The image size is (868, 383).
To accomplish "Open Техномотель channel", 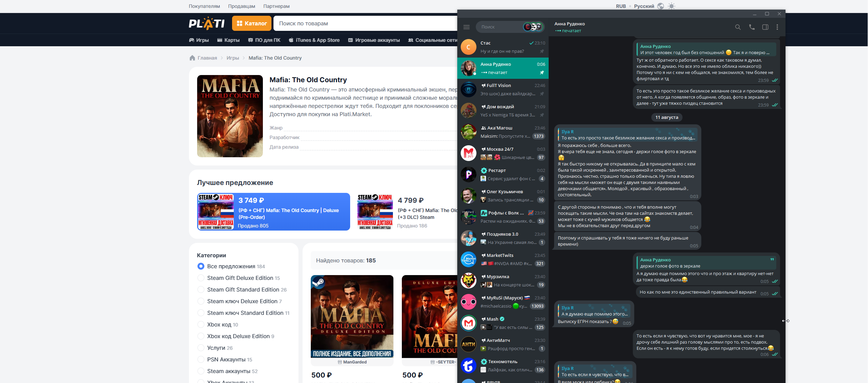I will pyautogui.click(x=503, y=366).
